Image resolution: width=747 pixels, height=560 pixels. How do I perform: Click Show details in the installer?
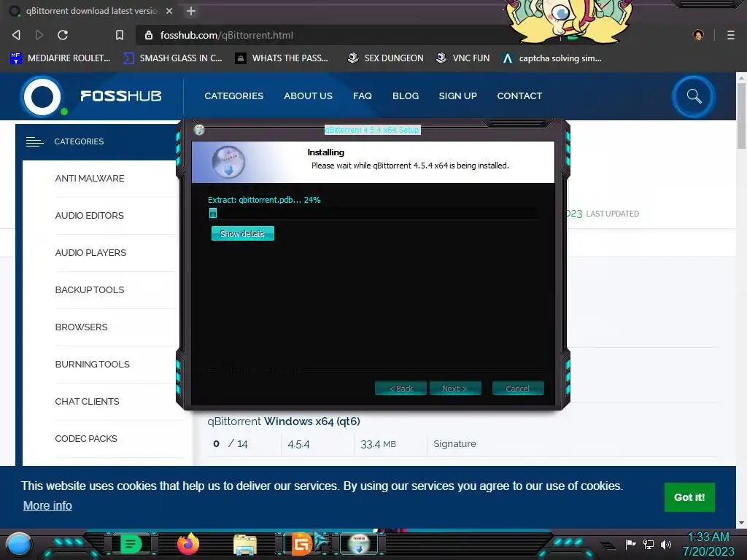[242, 233]
